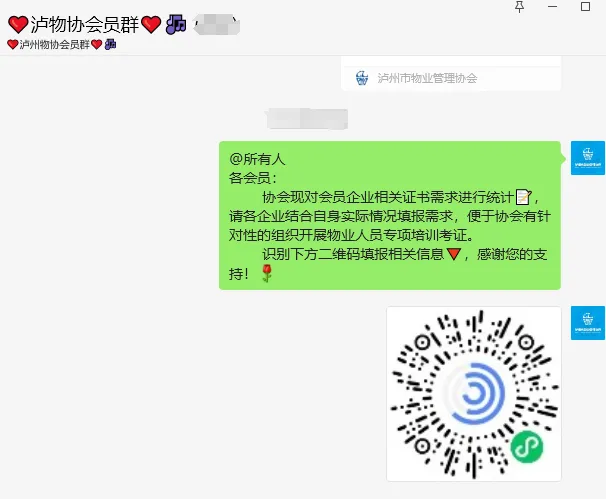Click the association logo in shared card
Viewport: 606px width, 499px height.
coord(362,78)
